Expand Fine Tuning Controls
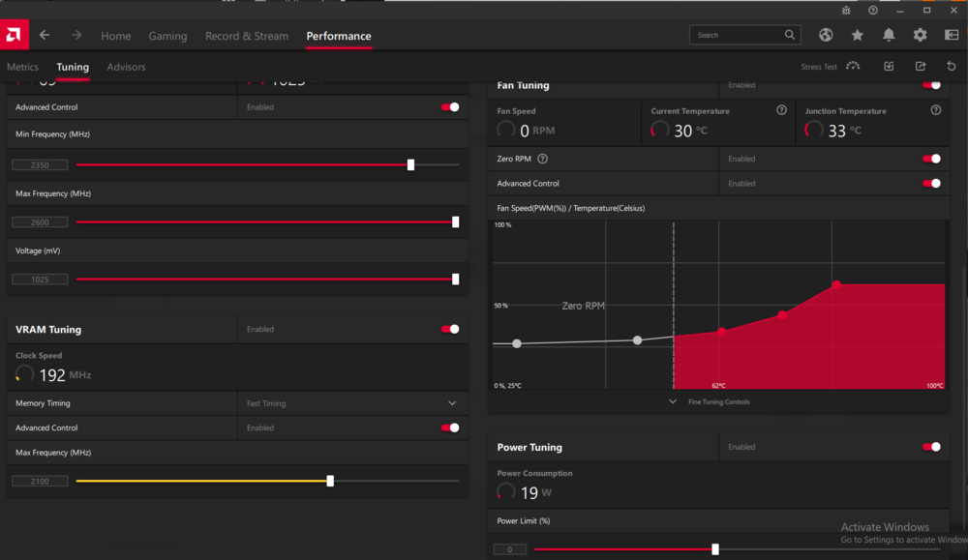968x560 pixels. [710, 401]
